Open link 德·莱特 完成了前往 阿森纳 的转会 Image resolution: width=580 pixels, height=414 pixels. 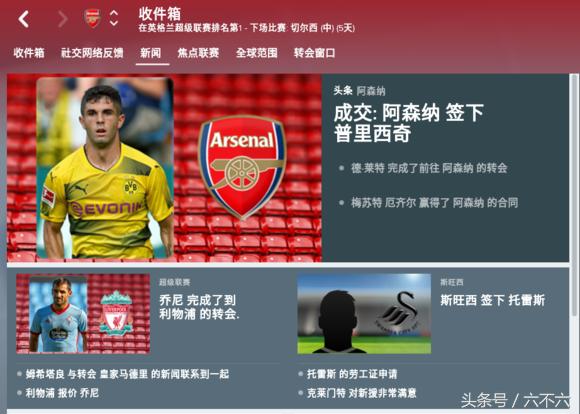click(x=429, y=168)
